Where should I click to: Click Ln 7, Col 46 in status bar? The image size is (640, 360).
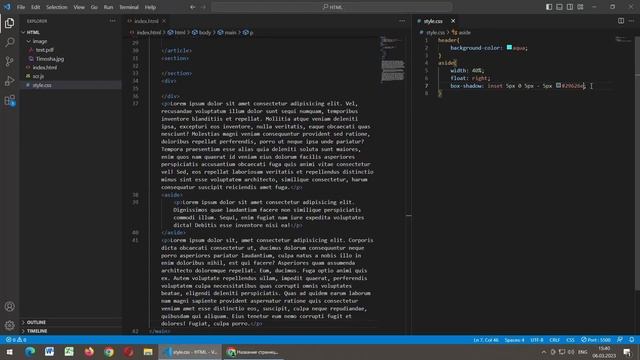(486, 340)
